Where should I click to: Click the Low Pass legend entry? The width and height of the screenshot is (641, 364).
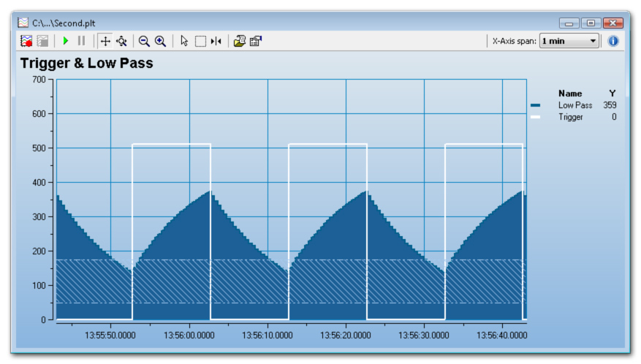tap(574, 105)
